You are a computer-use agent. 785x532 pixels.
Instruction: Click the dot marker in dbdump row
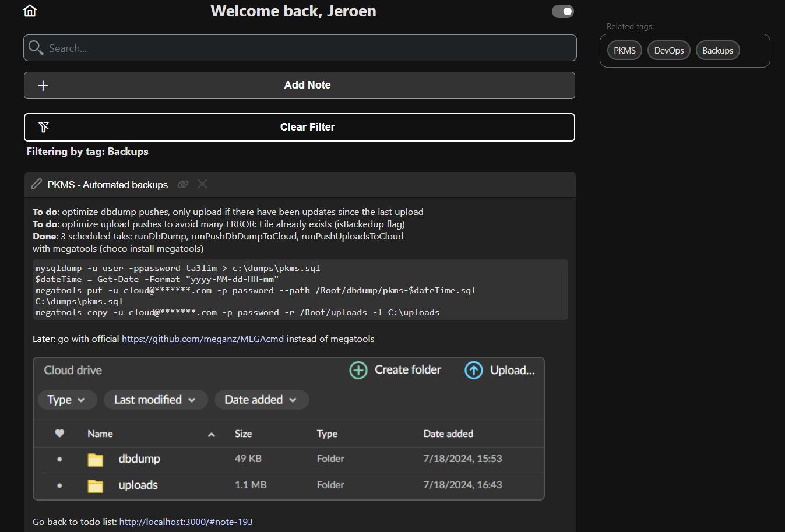click(59, 460)
